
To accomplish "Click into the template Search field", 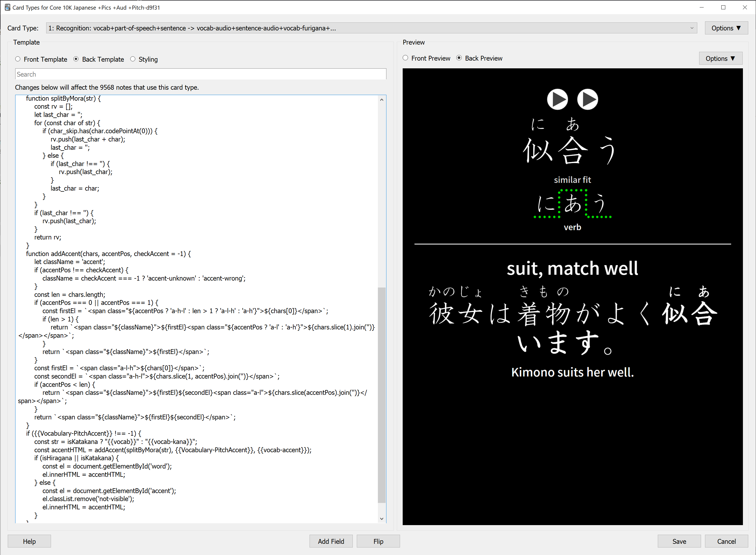I will tap(200, 74).
